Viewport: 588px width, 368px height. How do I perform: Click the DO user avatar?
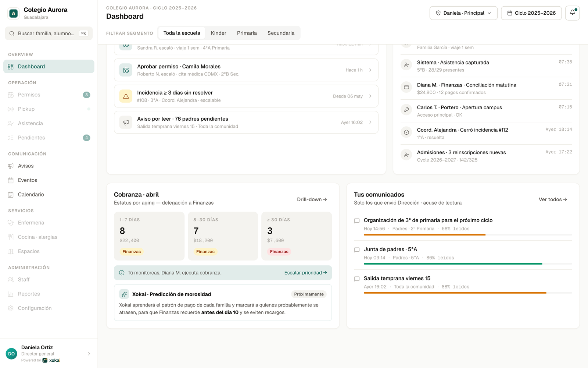pyautogui.click(x=11, y=354)
